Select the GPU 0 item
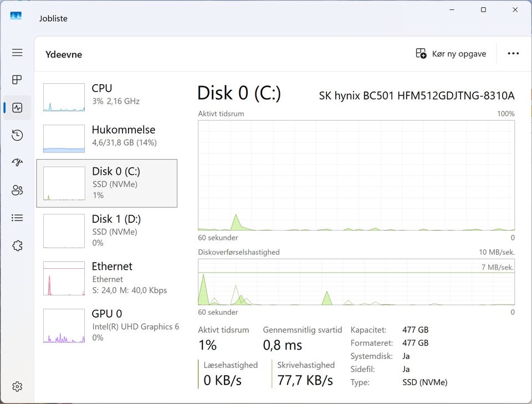Screen dimensions: 532x404 pos(107,325)
